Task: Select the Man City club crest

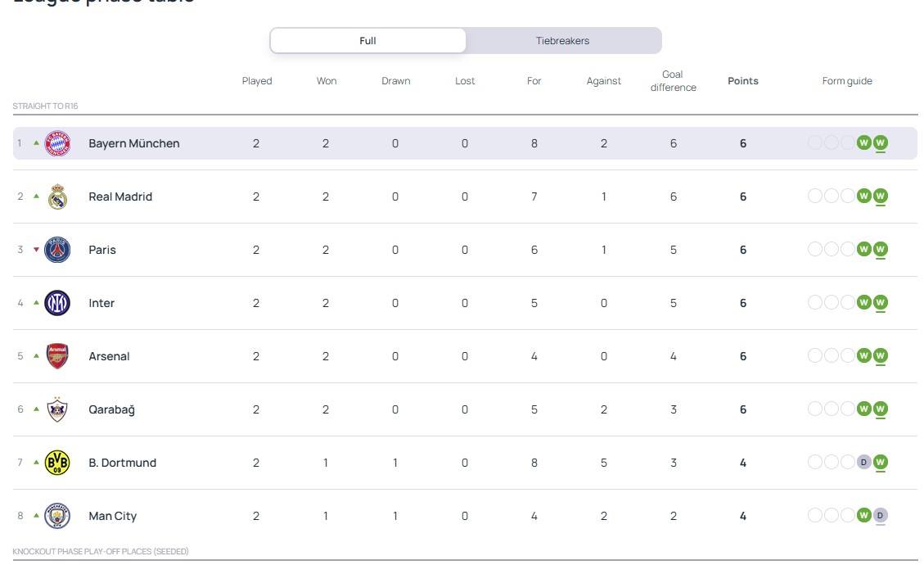Action: click(57, 516)
